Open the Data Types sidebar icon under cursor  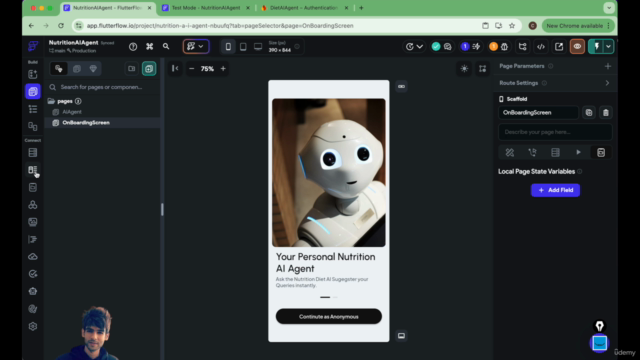pos(33,170)
